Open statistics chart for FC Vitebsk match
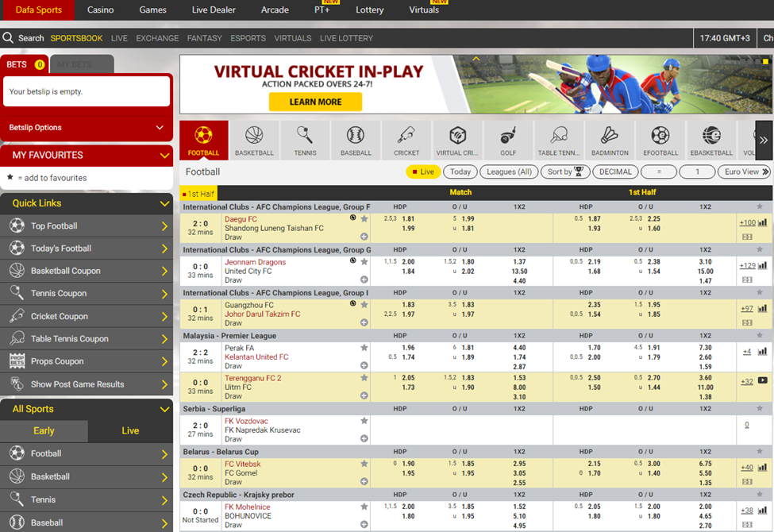 pos(763,468)
